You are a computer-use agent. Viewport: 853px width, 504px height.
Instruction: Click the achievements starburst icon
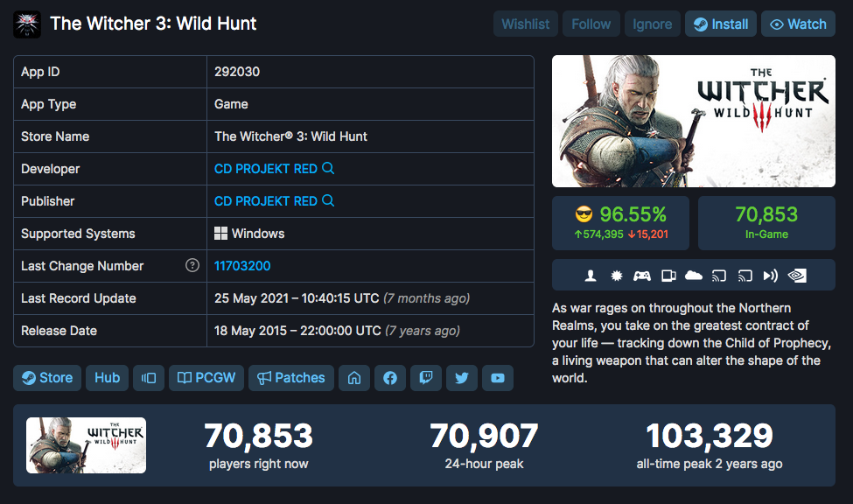point(617,276)
